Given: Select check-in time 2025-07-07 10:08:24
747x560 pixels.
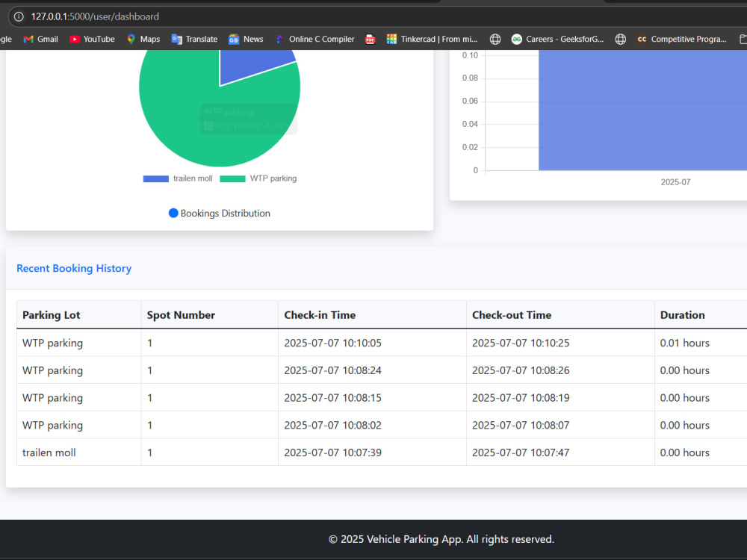Looking at the screenshot, I should (332, 370).
